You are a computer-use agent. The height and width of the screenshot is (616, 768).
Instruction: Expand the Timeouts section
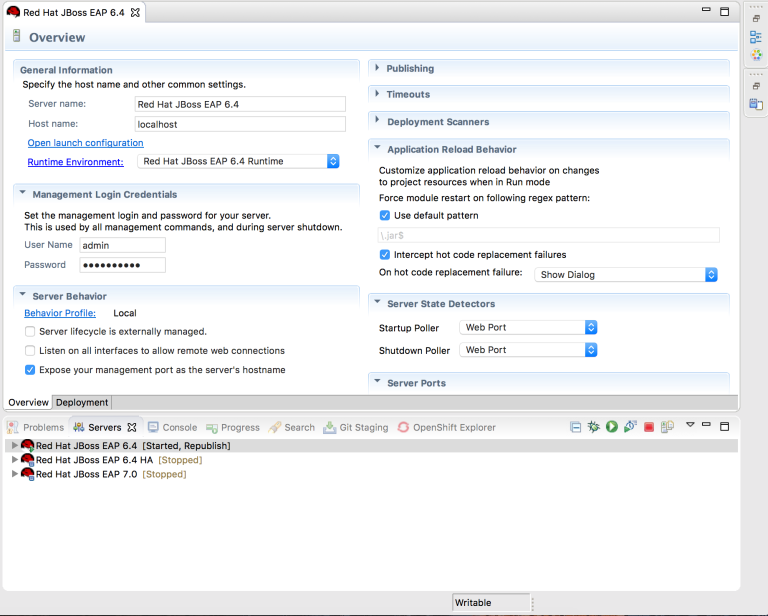point(377,94)
